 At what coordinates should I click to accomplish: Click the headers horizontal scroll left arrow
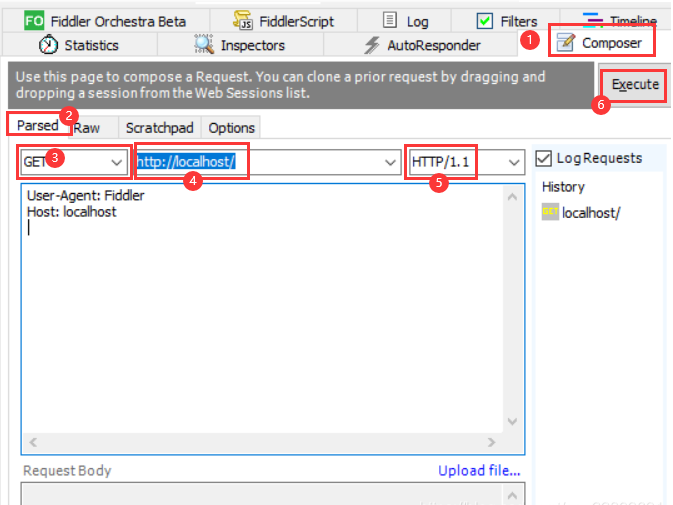coord(33,442)
